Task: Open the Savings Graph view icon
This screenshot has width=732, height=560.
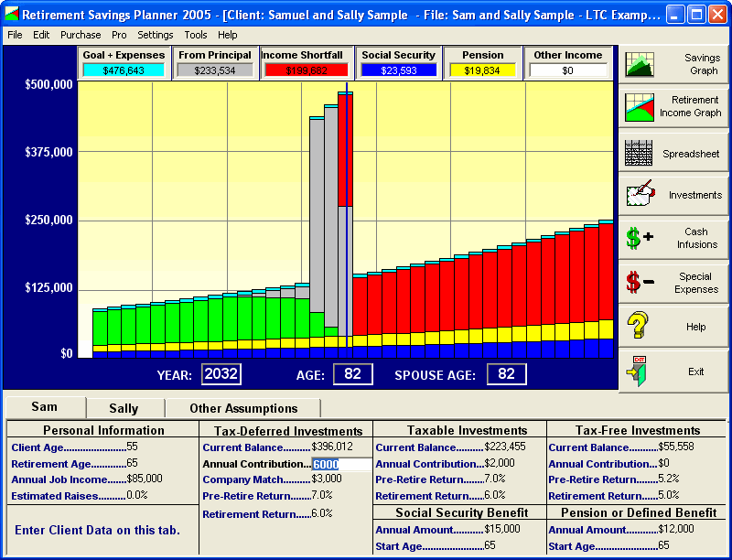Action: (639, 64)
